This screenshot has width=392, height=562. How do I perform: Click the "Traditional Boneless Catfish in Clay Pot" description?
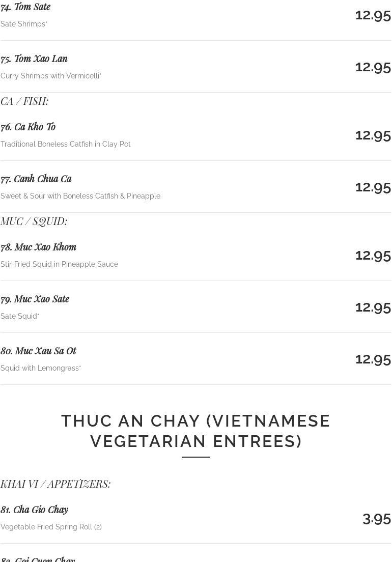(66, 144)
